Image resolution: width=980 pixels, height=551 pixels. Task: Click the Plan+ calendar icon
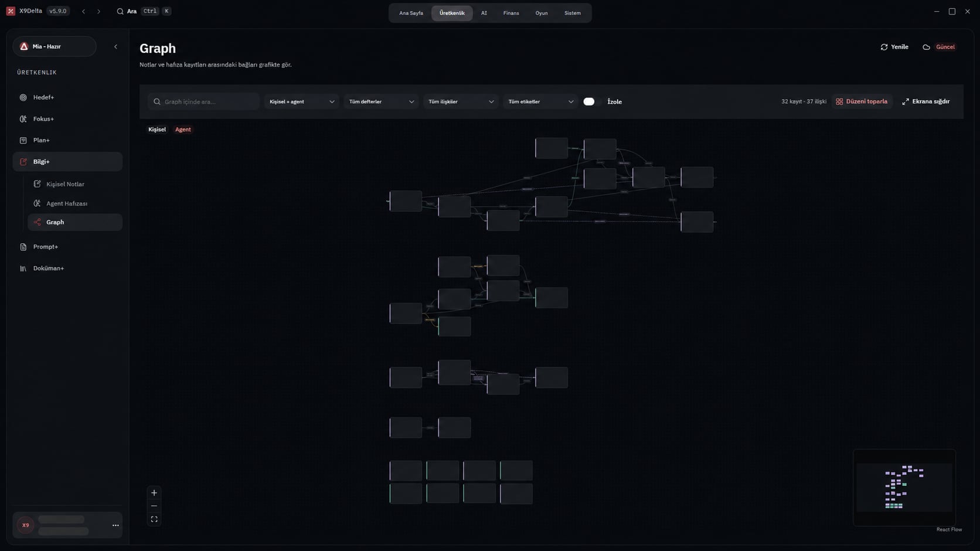[x=23, y=140]
